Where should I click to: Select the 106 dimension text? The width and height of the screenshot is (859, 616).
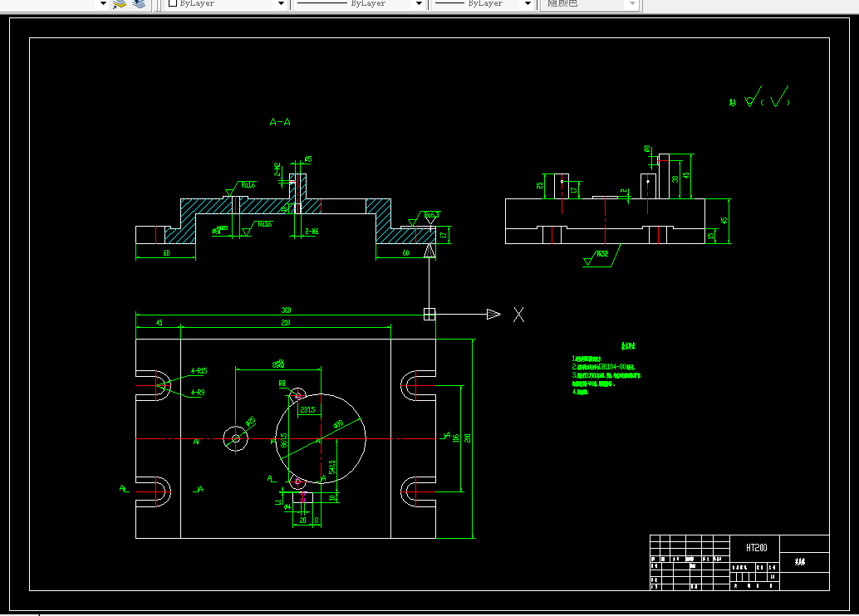pos(455,438)
